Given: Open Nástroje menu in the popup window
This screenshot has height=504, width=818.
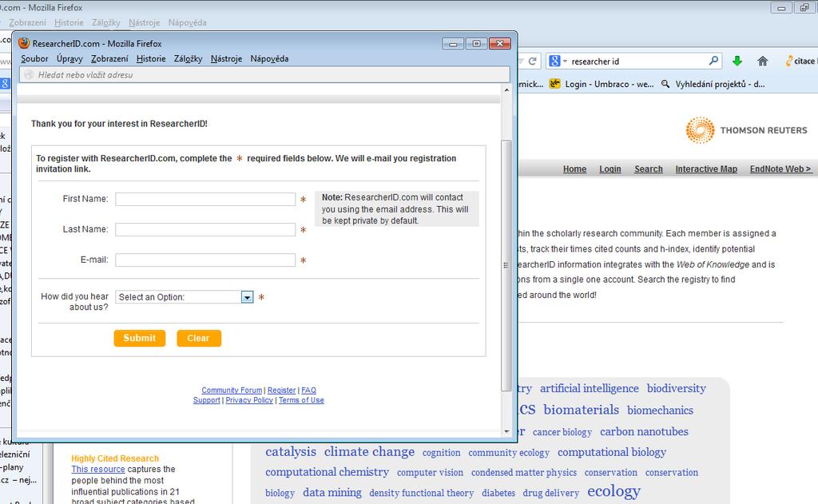Looking at the screenshot, I should pyautogui.click(x=226, y=59).
